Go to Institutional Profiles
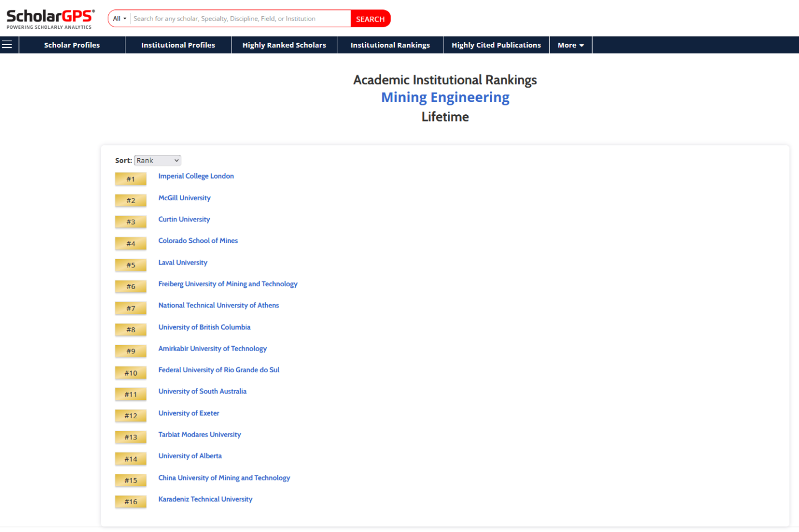The height and width of the screenshot is (532, 799). click(178, 45)
